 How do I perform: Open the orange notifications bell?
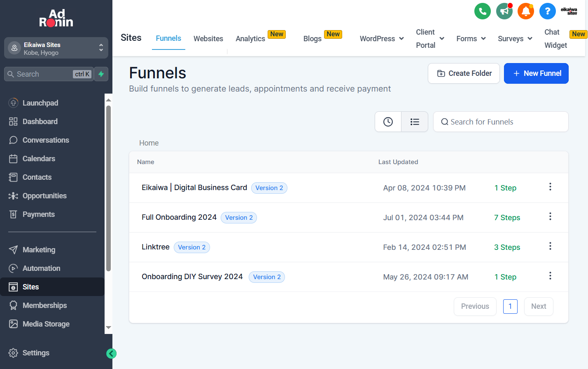coord(526,11)
